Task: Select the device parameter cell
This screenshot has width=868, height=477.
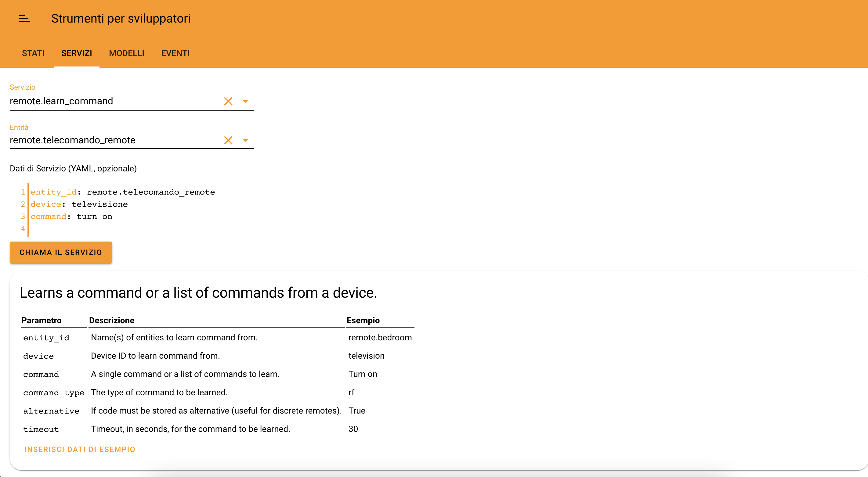Action: (x=38, y=356)
